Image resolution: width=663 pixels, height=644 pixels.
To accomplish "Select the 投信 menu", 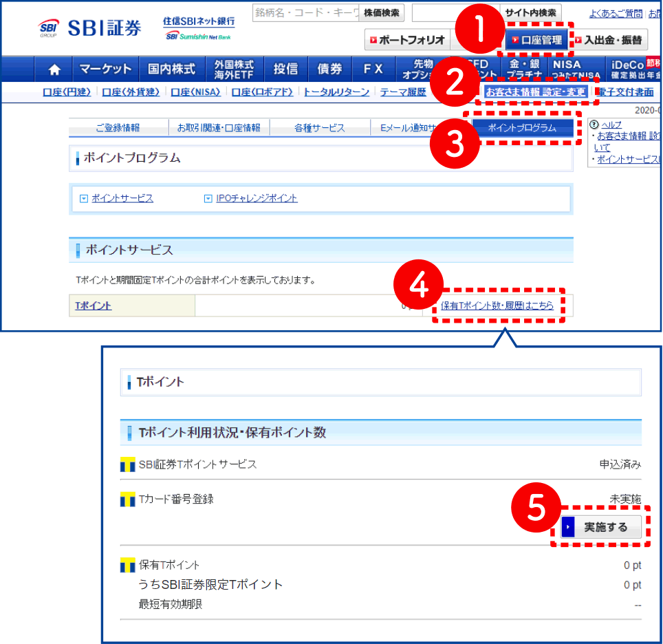I will tap(285, 69).
